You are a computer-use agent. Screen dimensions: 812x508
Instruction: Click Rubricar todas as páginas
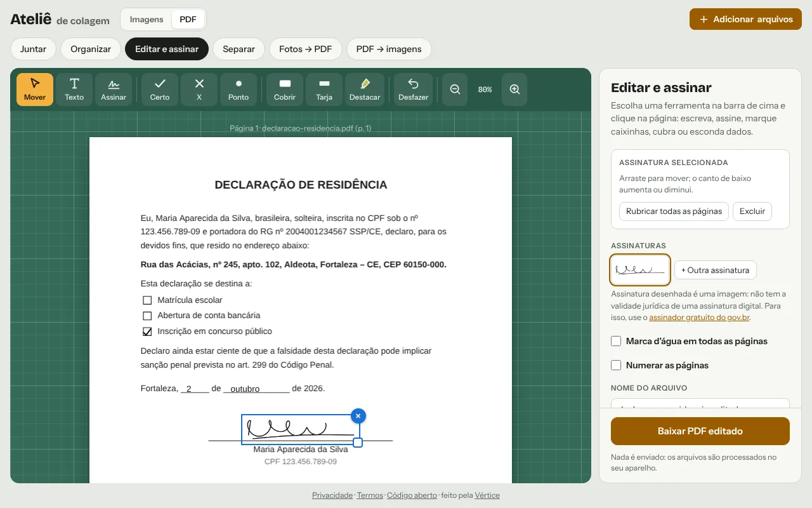(x=674, y=211)
